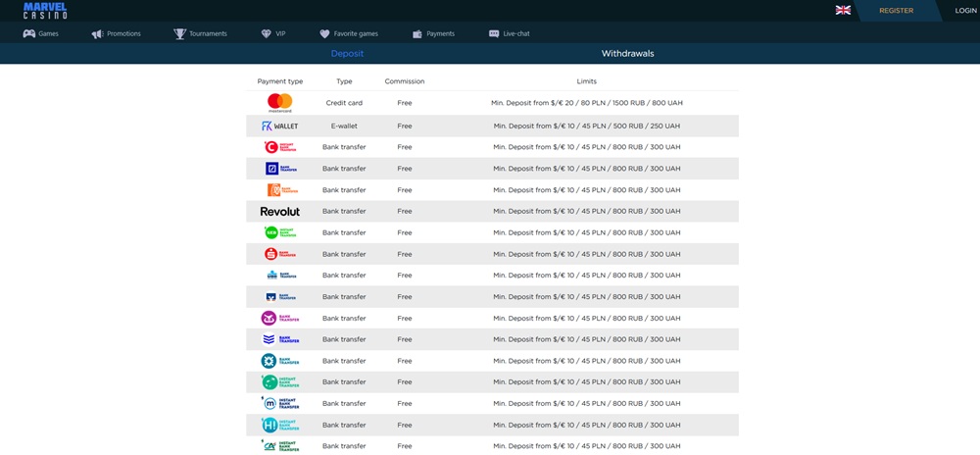Open Favorite games in navigation
980x455 pixels.
click(349, 34)
